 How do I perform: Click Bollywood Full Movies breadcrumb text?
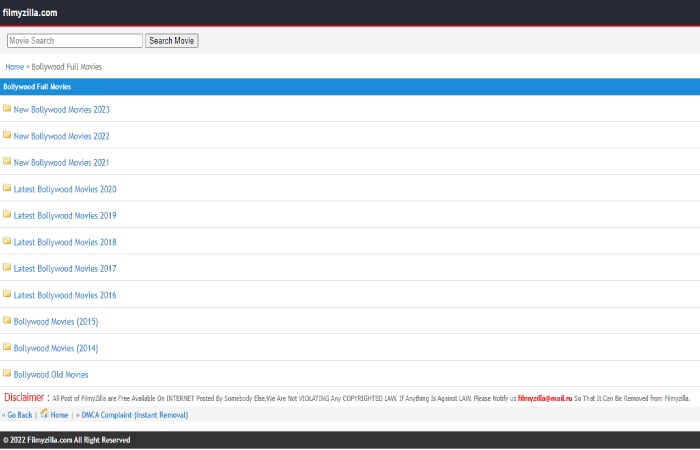point(67,67)
